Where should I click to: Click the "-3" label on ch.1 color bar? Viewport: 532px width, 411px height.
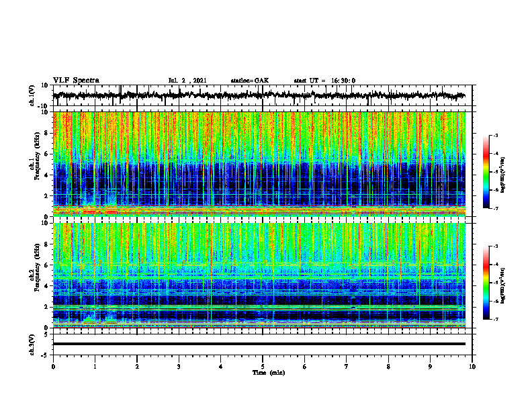click(x=495, y=136)
